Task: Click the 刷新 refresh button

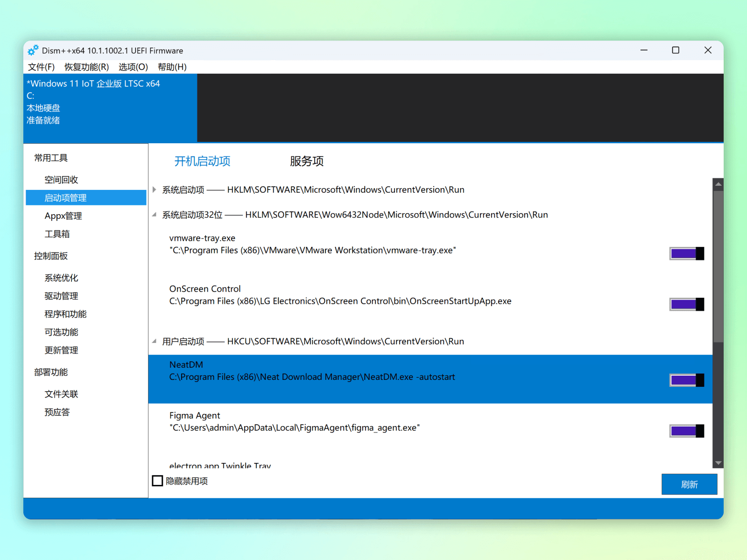Action: click(x=689, y=484)
